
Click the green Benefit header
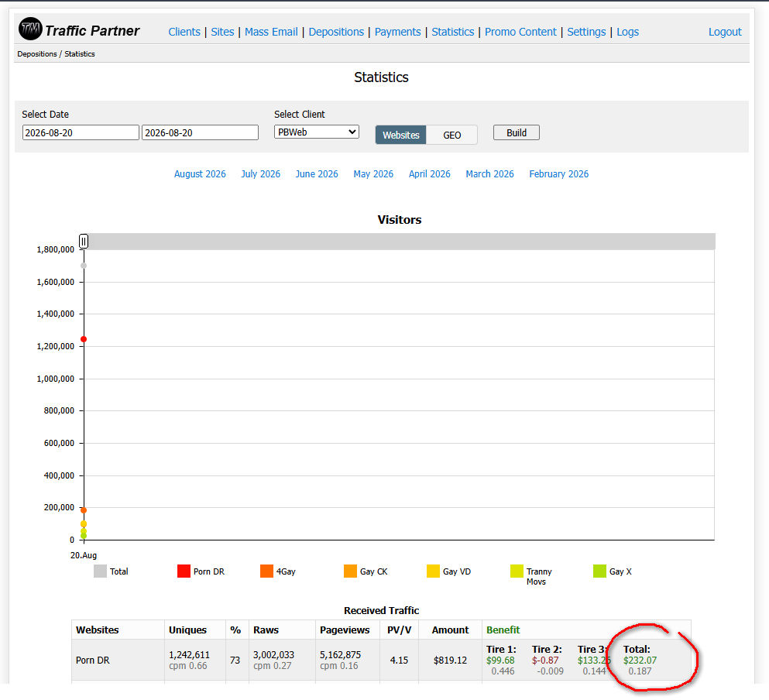(503, 630)
